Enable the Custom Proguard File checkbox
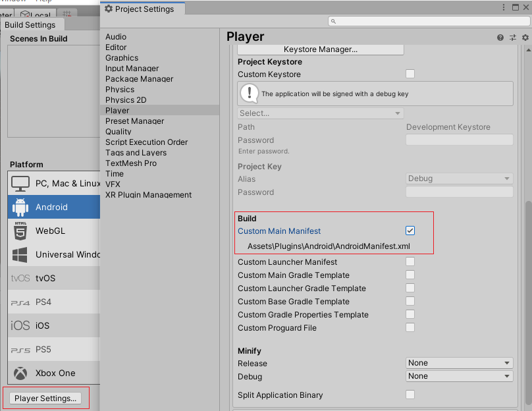 410,327
